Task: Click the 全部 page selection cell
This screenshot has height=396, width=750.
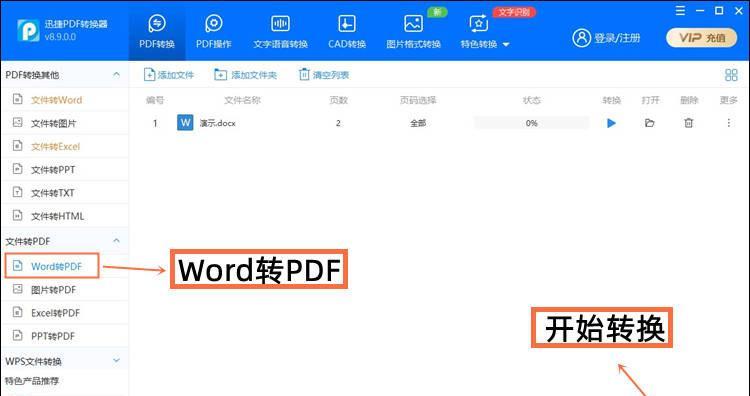Action: (418, 123)
